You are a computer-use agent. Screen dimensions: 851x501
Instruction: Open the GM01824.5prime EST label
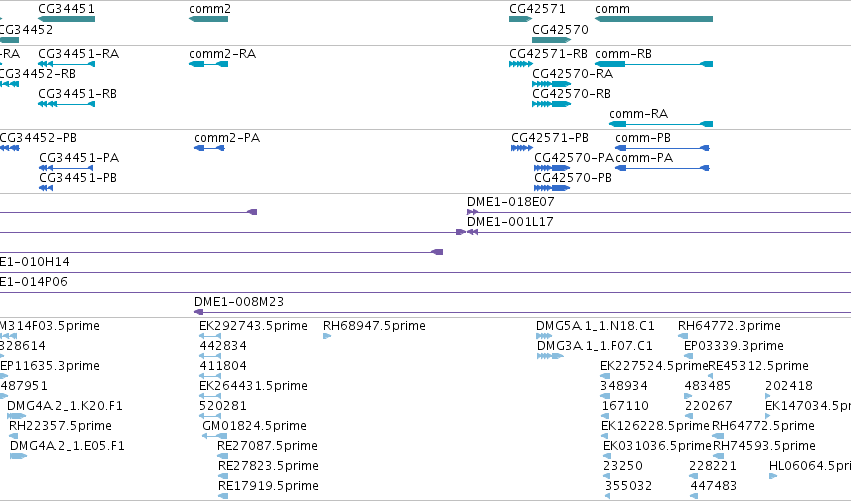click(x=255, y=426)
